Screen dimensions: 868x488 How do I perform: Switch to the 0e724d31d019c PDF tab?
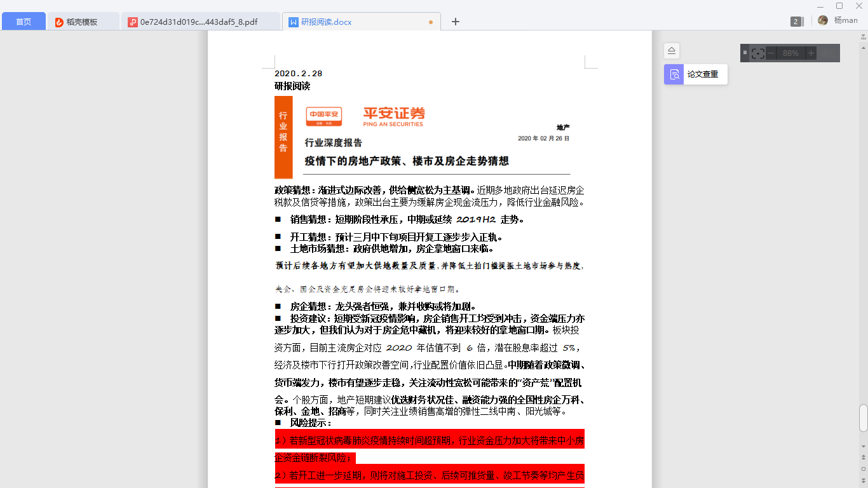(200, 22)
